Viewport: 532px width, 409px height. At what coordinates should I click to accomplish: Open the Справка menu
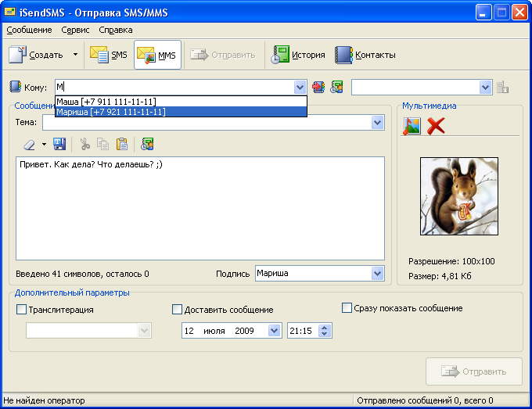click(x=115, y=30)
